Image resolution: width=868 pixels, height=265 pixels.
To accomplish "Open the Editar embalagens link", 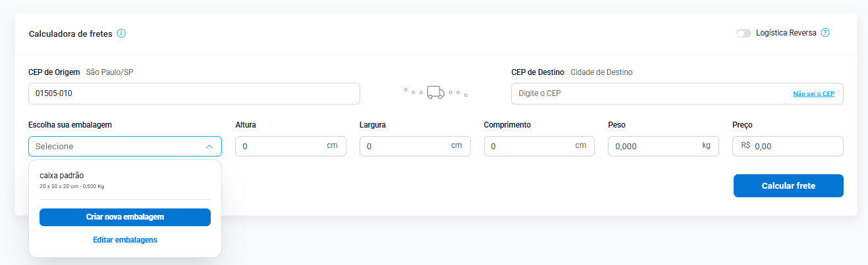I will tap(124, 240).
